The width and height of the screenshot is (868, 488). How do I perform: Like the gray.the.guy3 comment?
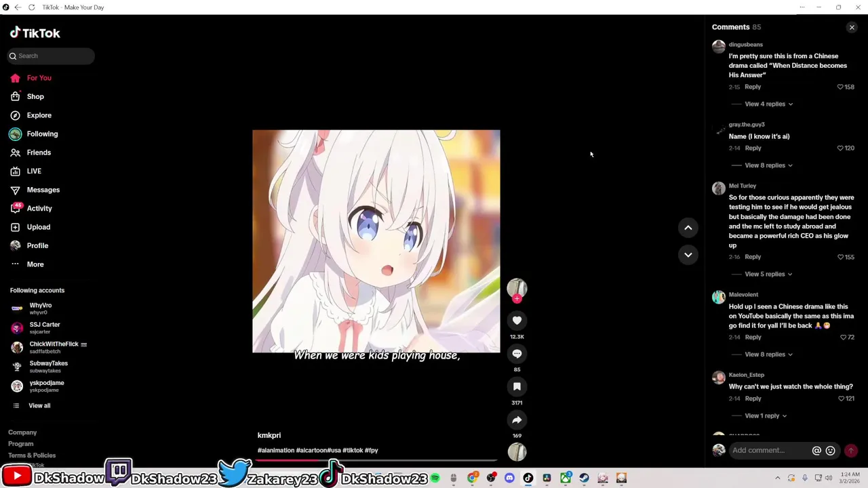pos(840,148)
